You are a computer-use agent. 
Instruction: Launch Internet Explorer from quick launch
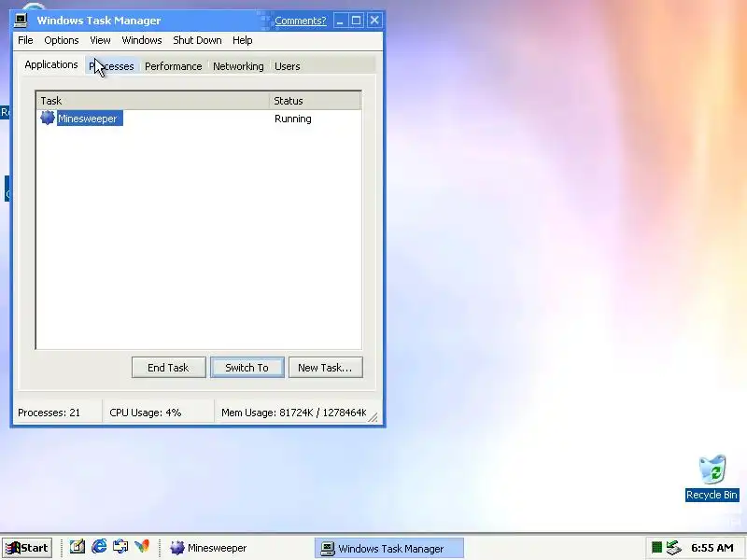click(x=99, y=547)
